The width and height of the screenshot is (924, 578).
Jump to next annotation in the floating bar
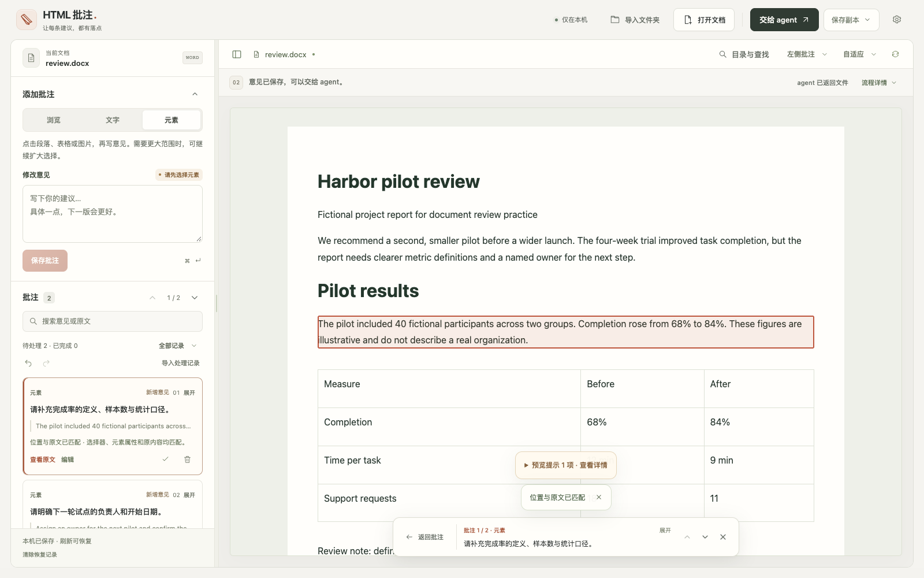click(x=705, y=537)
